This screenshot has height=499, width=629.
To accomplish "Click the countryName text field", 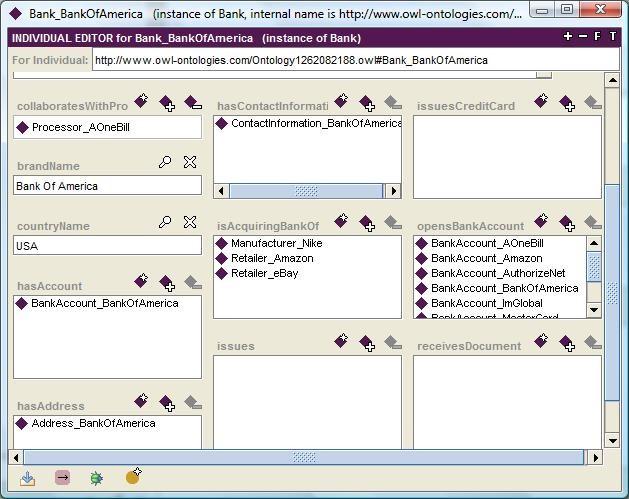I will (107, 245).
